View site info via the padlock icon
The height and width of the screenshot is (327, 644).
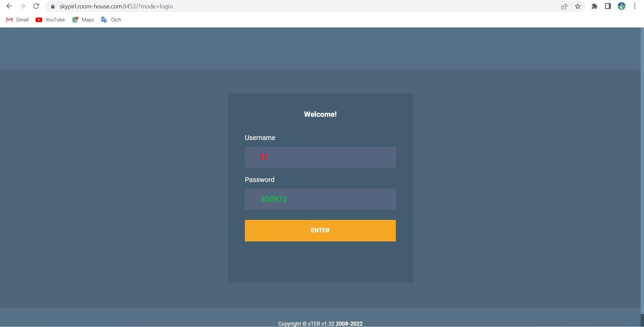pos(53,6)
